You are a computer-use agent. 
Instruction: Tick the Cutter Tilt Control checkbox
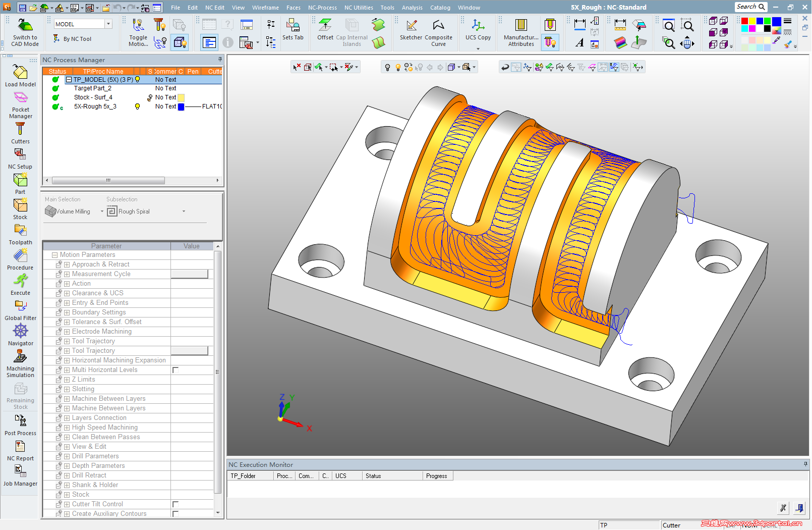176,504
